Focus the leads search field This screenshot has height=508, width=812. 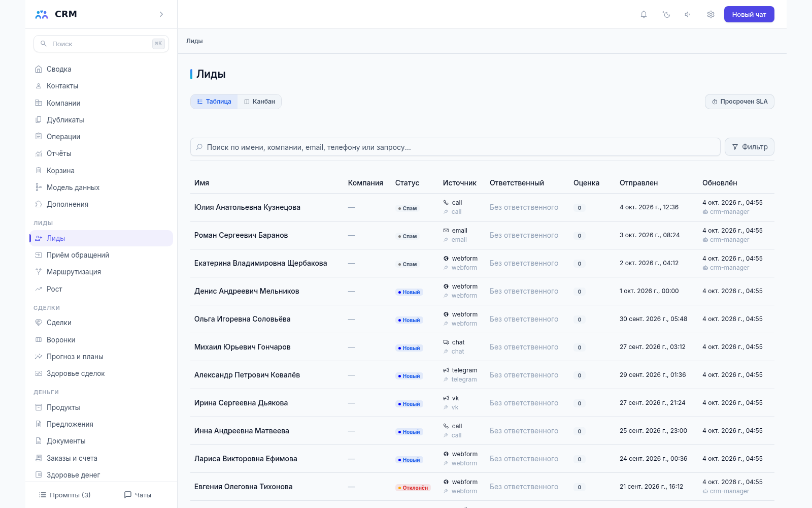(455, 147)
